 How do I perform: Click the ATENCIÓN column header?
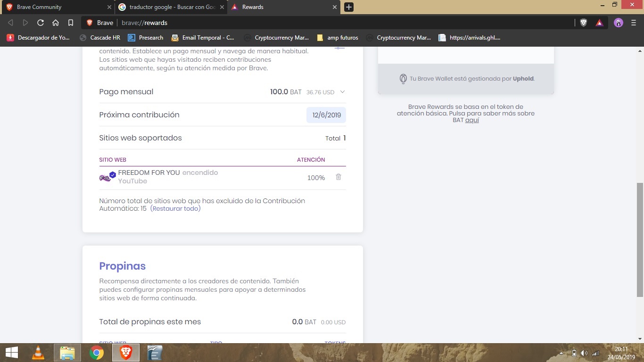pos(311,160)
